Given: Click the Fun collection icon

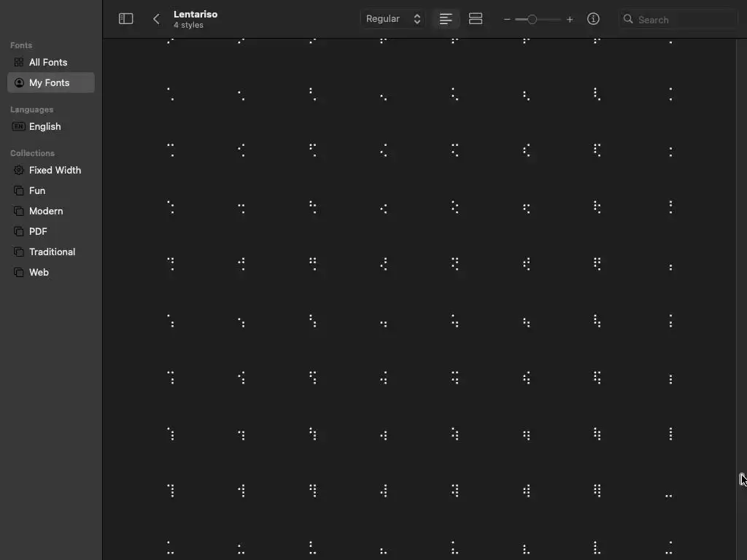Looking at the screenshot, I should (x=18, y=191).
